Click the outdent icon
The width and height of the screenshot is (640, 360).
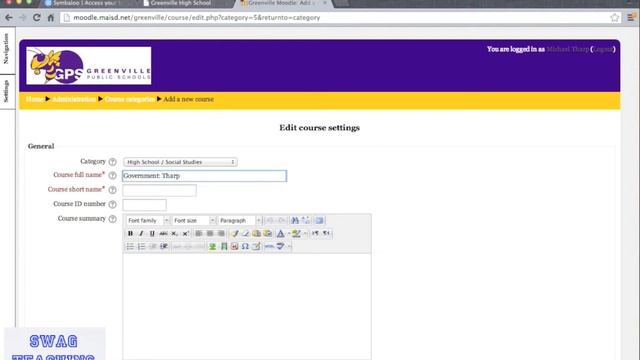click(152, 247)
